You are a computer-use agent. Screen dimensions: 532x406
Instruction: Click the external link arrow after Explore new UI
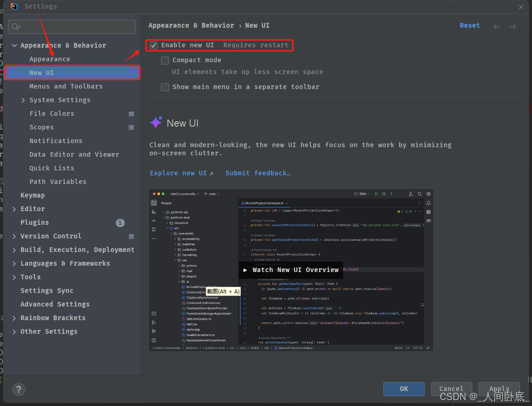[x=212, y=173]
